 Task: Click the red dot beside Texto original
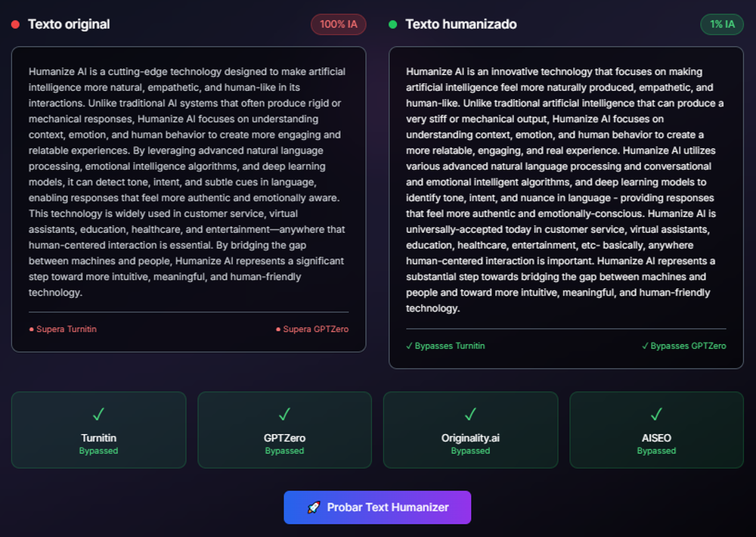(15, 25)
